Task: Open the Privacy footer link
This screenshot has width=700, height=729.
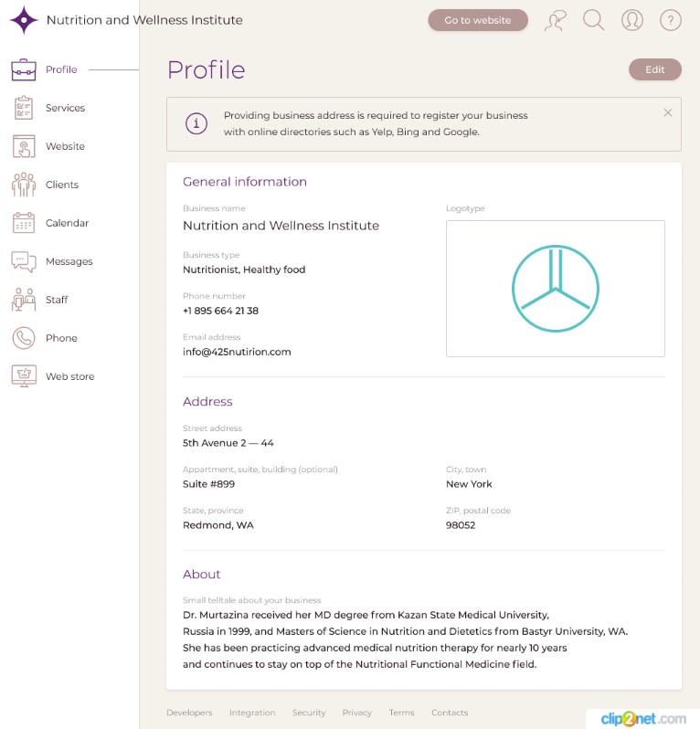Action: [x=357, y=713]
